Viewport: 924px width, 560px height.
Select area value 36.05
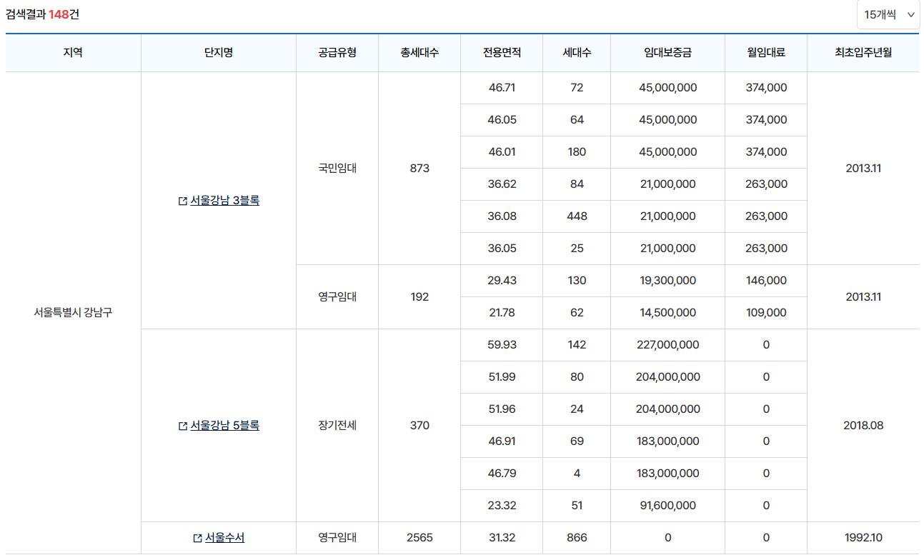tap(502, 249)
